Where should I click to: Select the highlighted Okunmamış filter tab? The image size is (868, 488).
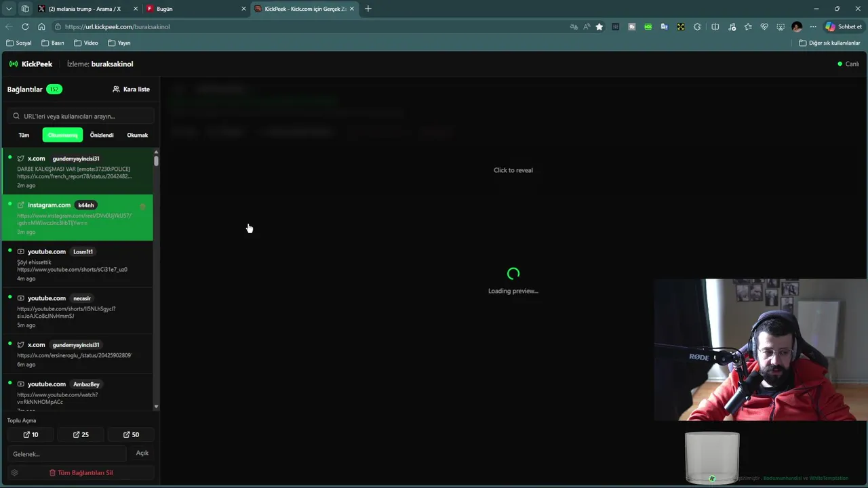pos(62,135)
